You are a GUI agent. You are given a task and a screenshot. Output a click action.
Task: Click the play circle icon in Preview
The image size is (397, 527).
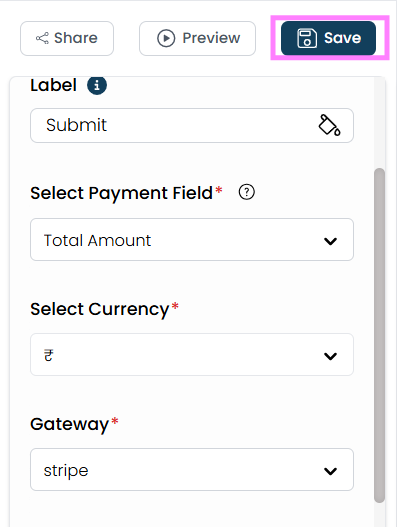click(166, 38)
